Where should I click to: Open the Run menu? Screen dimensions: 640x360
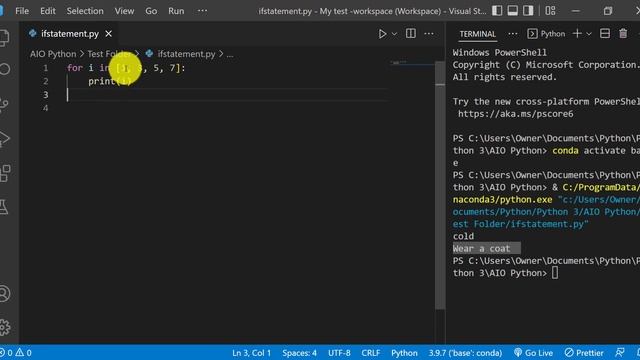(x=176, y=11)
